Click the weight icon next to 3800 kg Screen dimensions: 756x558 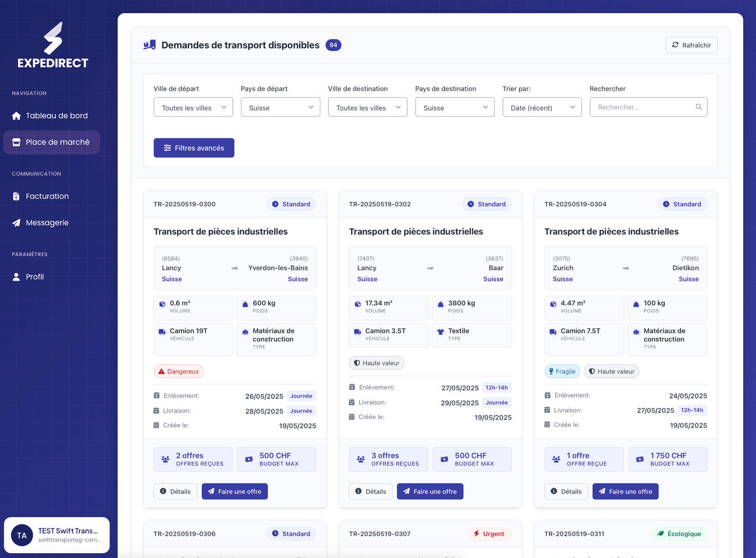point(440,304)
